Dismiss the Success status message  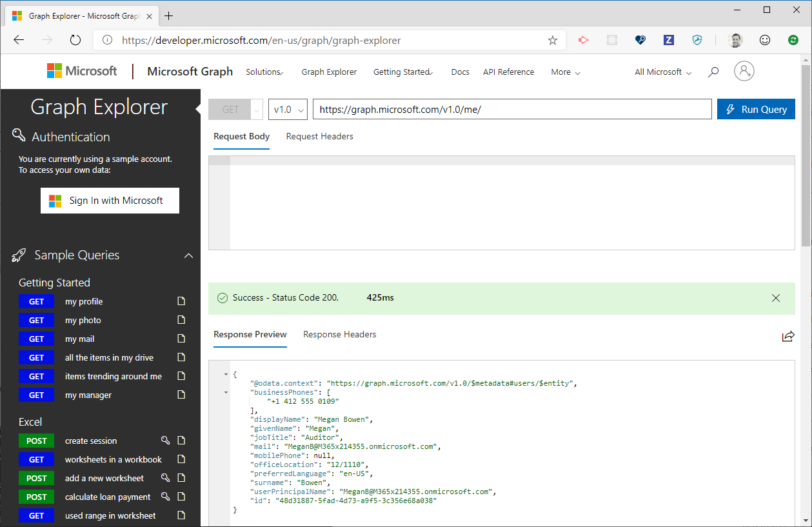776,298
